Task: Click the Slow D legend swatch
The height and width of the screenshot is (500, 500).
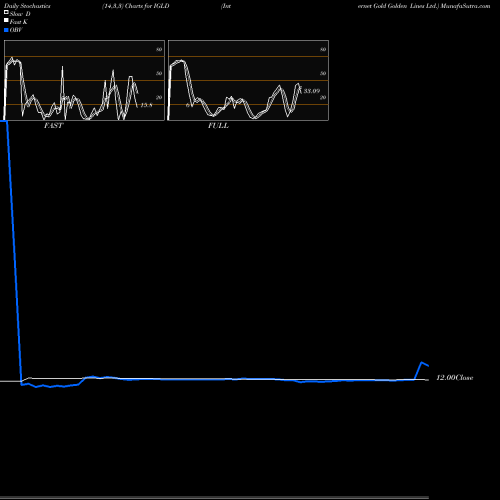Action: click(6, 13)
